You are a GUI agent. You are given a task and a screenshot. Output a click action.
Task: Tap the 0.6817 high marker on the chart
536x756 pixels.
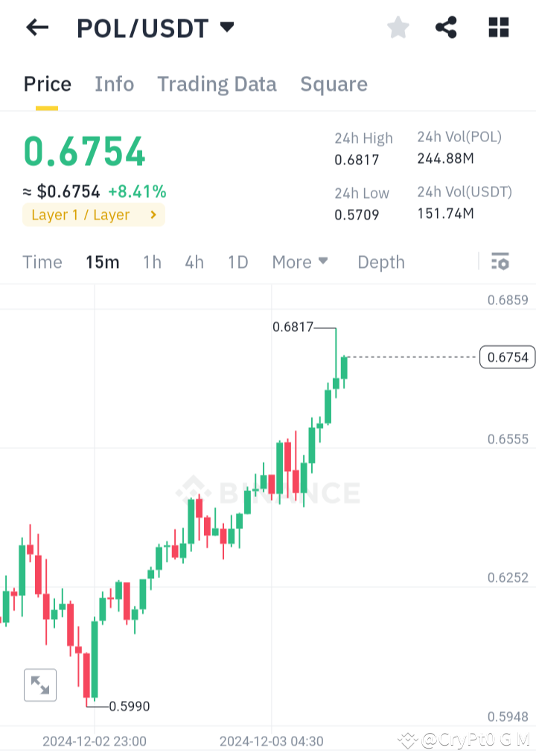[293, 327]
